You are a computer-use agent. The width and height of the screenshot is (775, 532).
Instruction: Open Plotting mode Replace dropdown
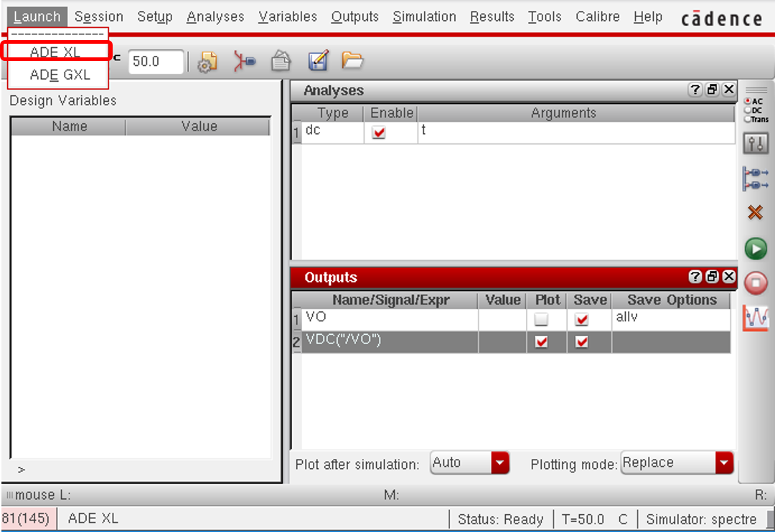pos(677,463)
